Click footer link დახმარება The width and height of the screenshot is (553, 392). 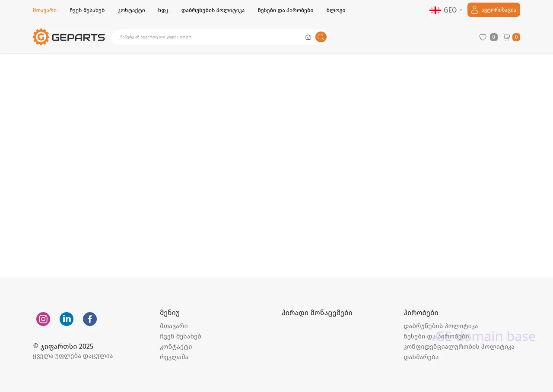421,357
